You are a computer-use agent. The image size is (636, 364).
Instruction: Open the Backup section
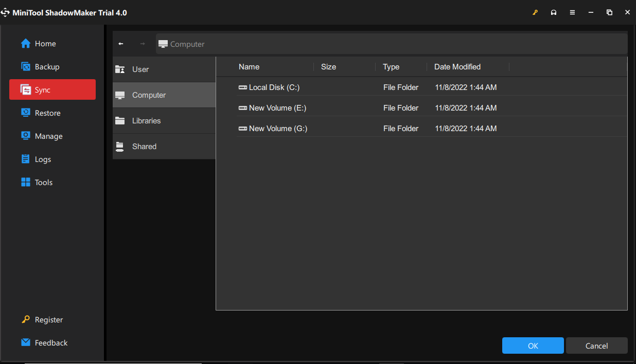[x=47, y=67]
